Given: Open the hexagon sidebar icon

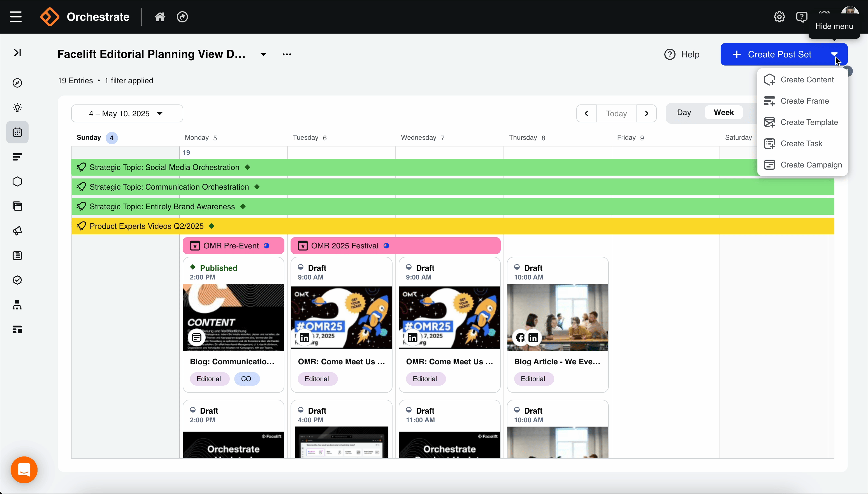Looking at the screenshot, I should [x=17, y=181].
